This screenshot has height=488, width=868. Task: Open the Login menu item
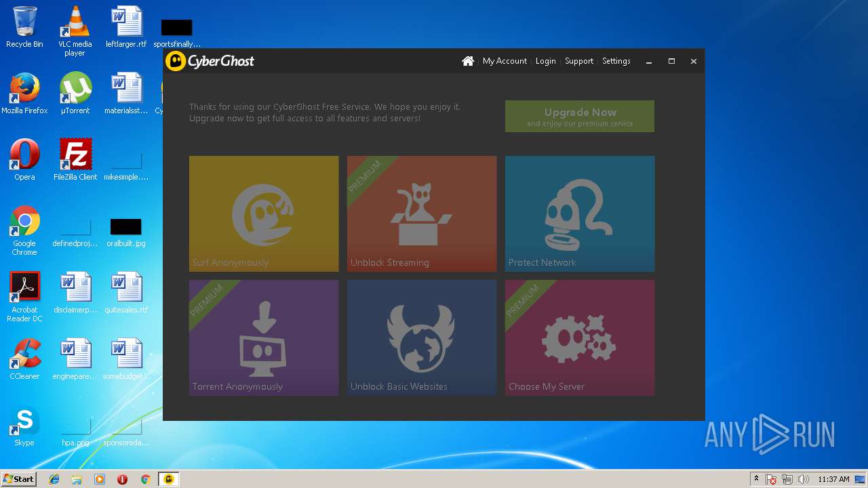pos(545,61)
